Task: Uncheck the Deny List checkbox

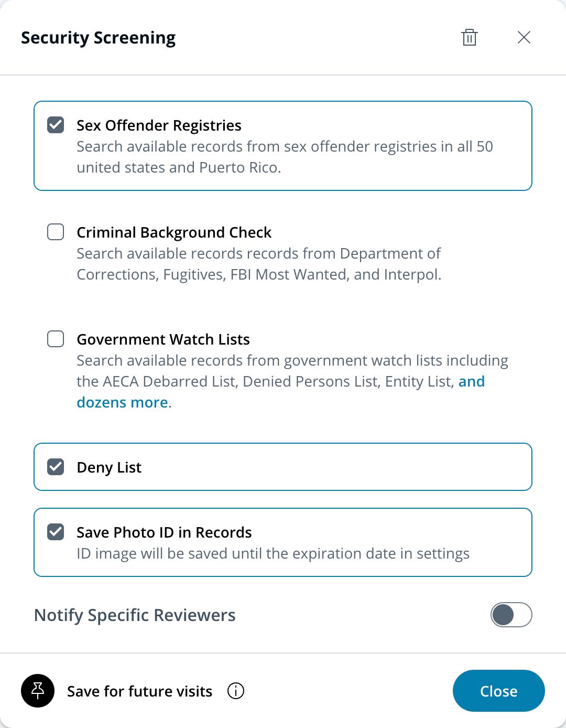Action: [56, 467]
